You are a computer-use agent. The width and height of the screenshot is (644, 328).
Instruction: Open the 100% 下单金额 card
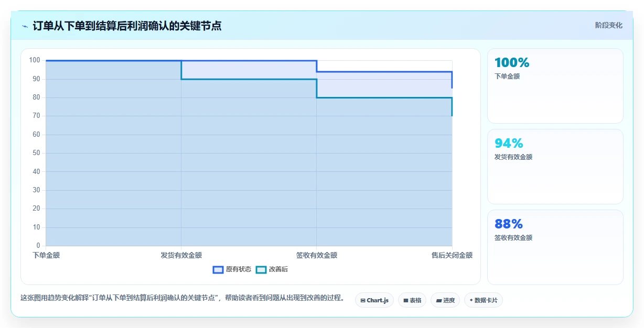click(x=555, y=86)
